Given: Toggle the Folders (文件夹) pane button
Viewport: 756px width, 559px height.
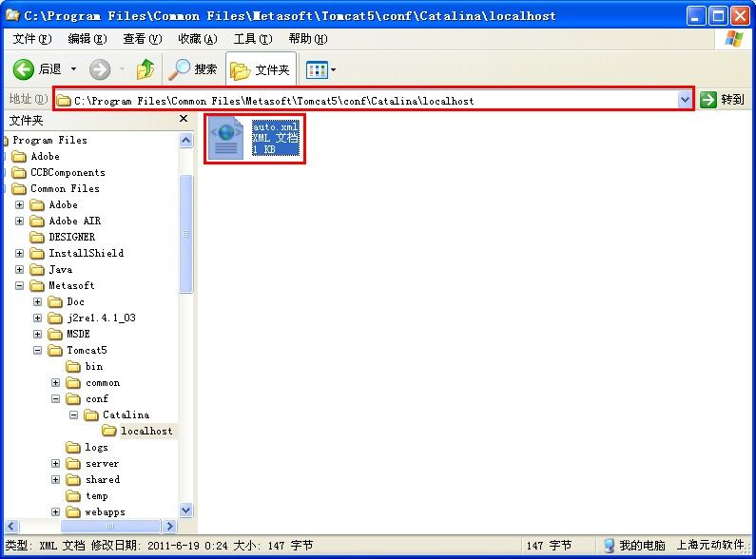Looking at the screenshot, I should (x=261, y=69).
